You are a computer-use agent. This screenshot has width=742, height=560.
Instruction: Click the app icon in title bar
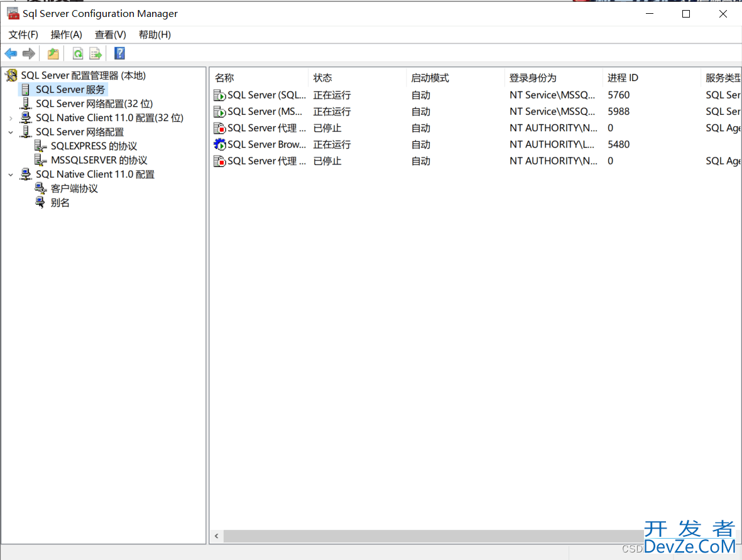tap(13, 14)
